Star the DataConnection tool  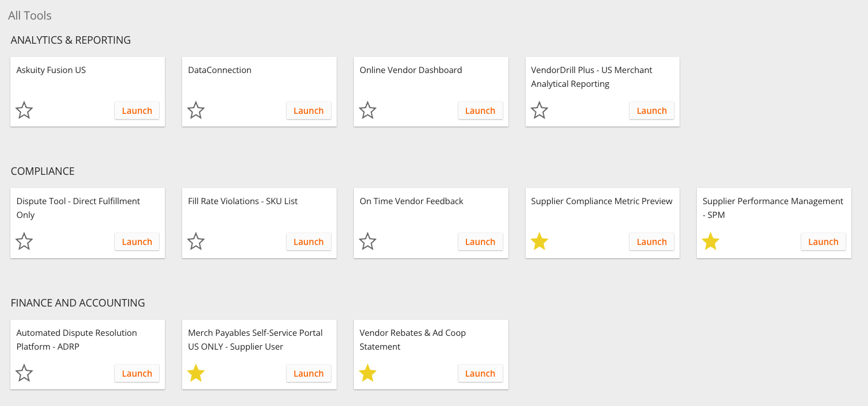(196, 109)
